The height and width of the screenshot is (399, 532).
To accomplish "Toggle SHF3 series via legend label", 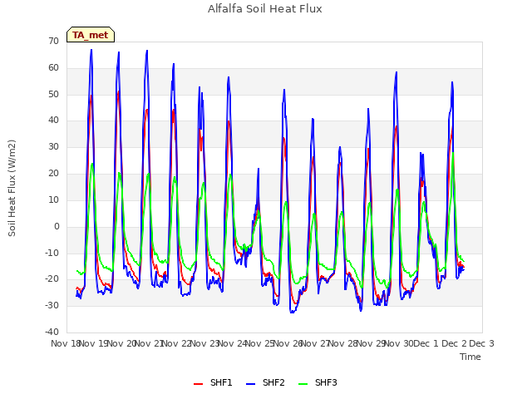I will (x=326, y=382).
